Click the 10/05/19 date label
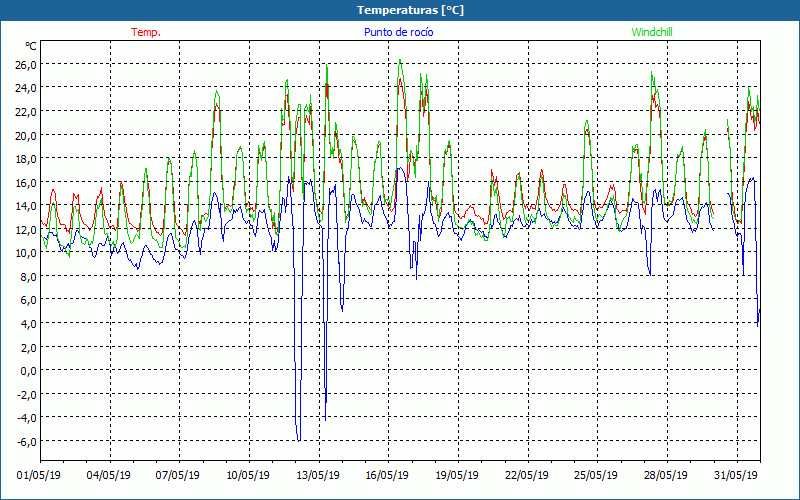 tap(248, 476)
